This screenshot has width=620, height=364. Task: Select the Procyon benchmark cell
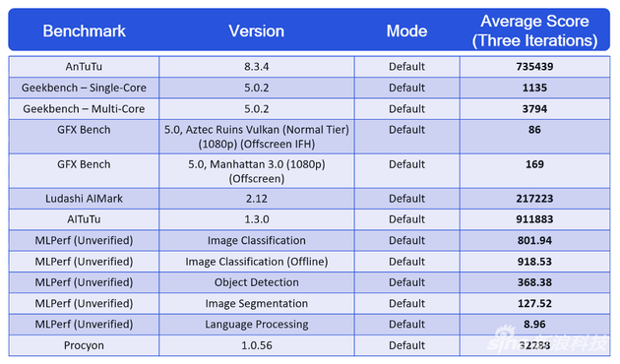click(84, 345)
